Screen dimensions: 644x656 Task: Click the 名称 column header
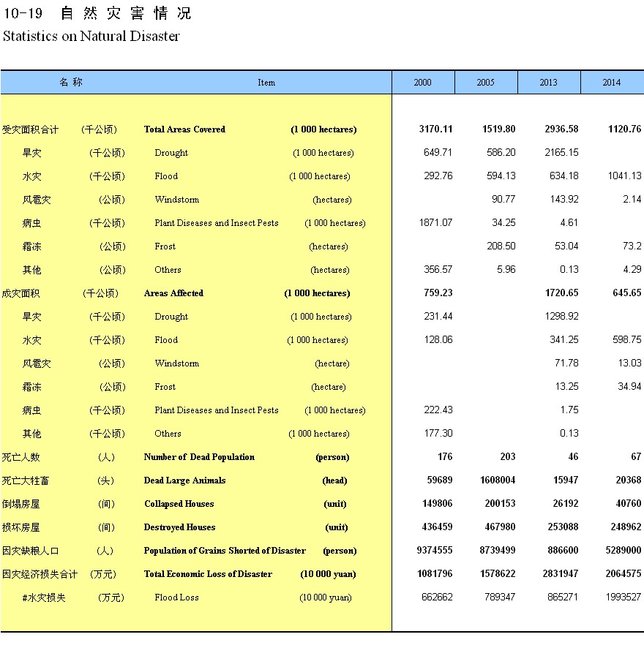pos(71,82)
